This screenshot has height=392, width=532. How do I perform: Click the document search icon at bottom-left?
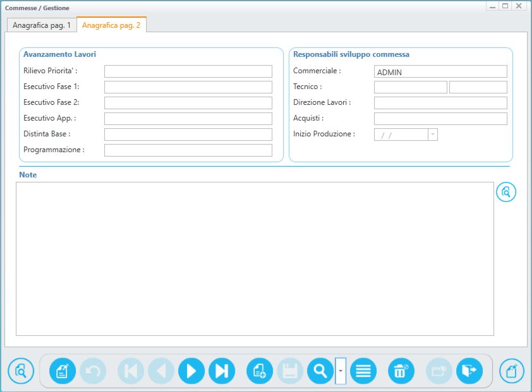tap(21, 371)
